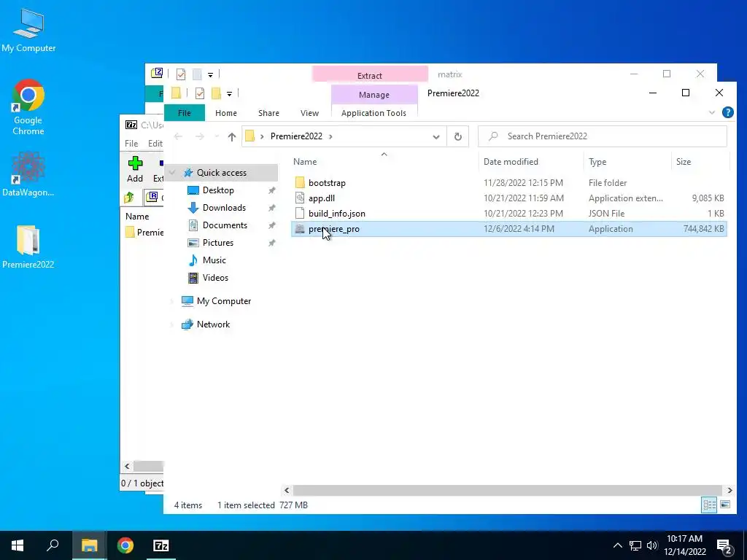The height and width of the screenshot is (560, 747).
Task: Open Pictures in navigation pane
Action: pyautogui.click(x=217, y=243)
